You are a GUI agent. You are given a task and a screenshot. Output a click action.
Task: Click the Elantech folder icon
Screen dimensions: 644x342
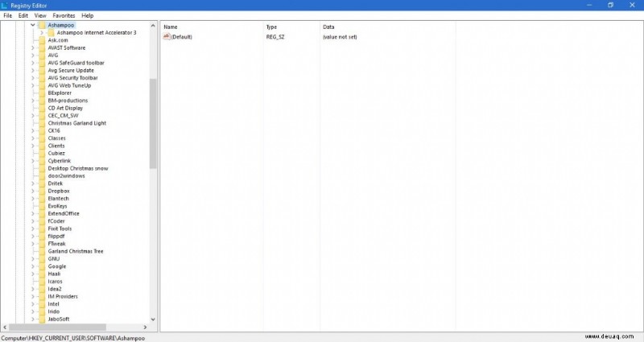point(42,198)
